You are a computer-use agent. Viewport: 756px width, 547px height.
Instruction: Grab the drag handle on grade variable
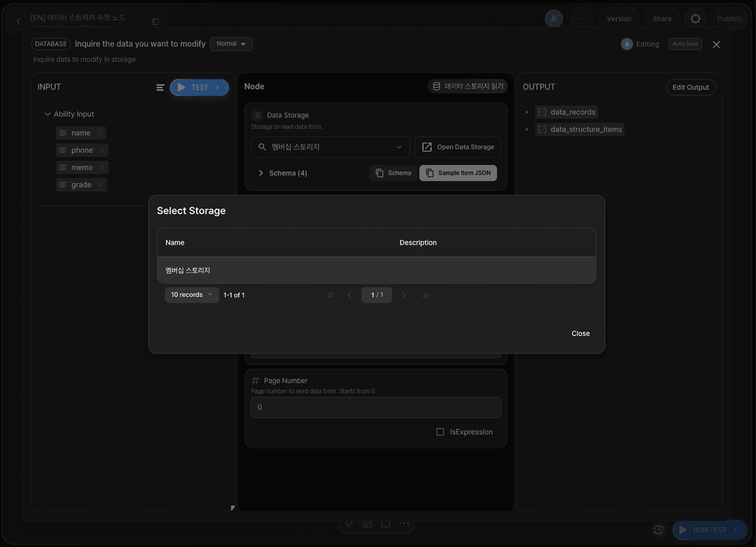101,185
